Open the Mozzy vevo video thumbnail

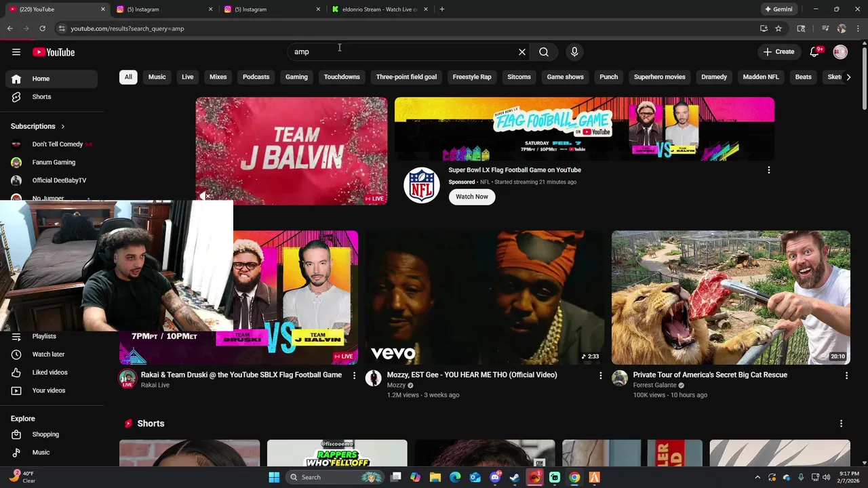click(485, 298)
